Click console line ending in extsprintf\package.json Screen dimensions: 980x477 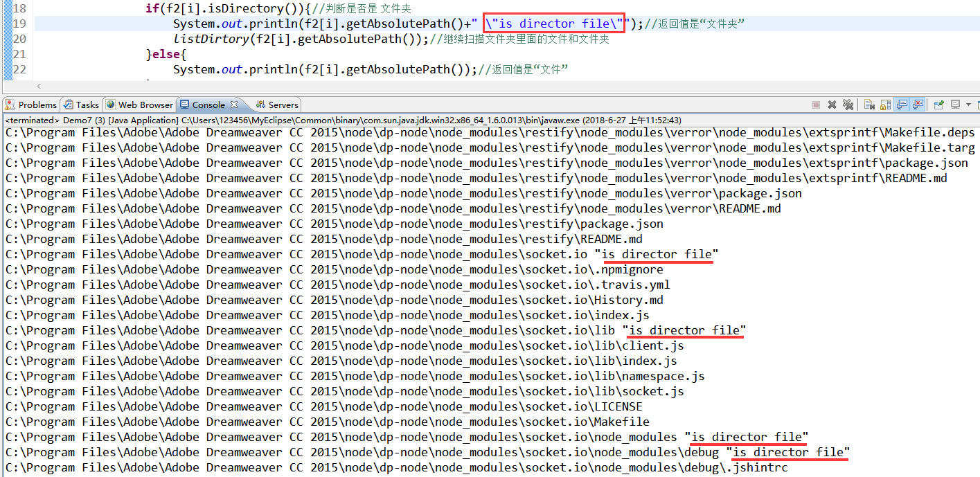(x=486, y=163)
